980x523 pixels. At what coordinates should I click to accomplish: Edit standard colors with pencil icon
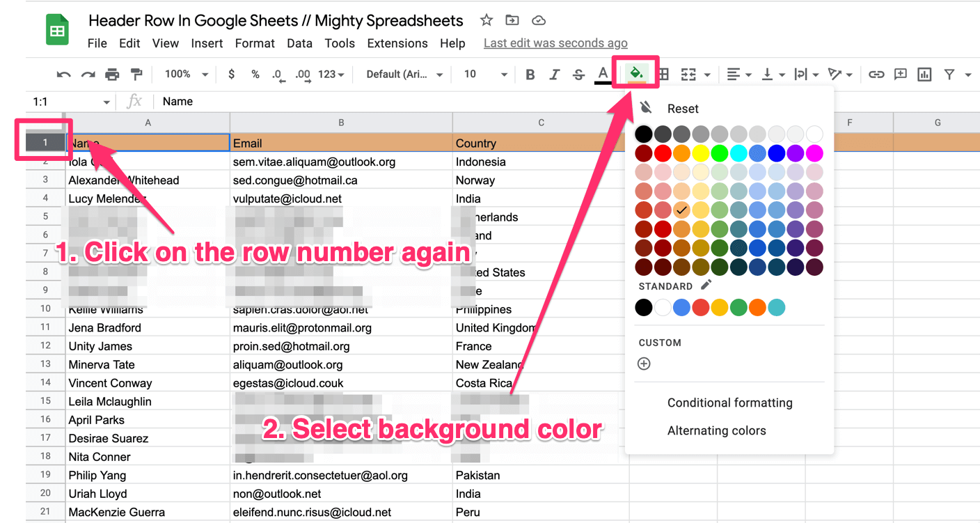(706, 285)
